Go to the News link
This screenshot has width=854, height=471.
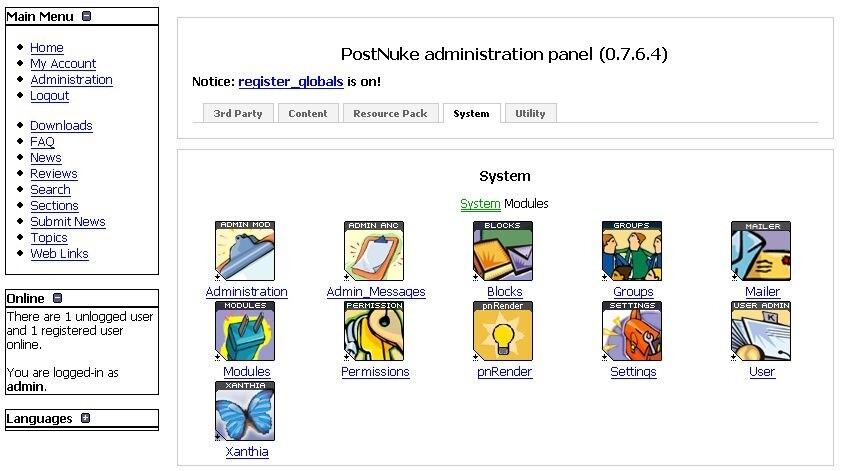tap(46, 158)
